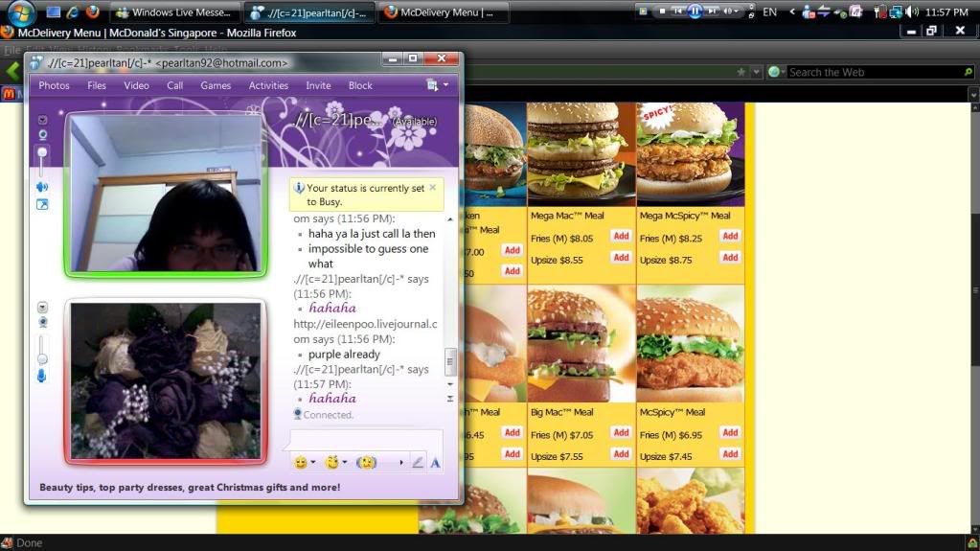Click the McSpicy burger image
Screen dimensions: 980x551
pyautogui.click(x=691, y=344)
